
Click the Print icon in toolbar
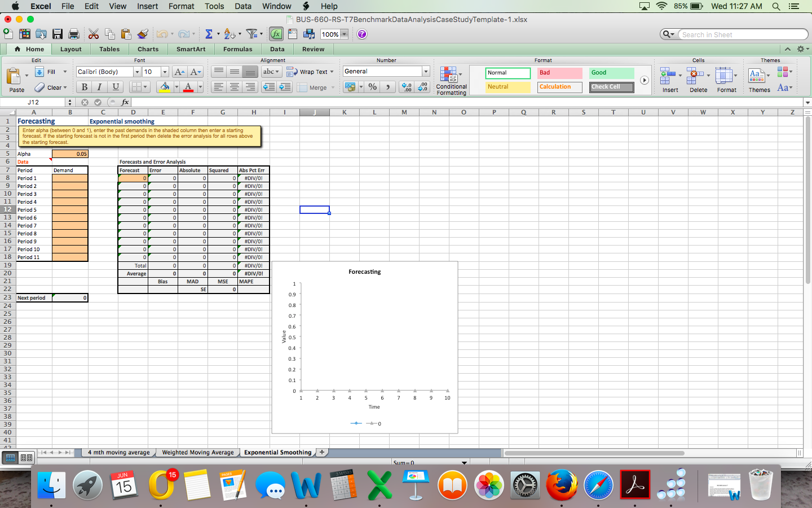click(x=74, y=34)
